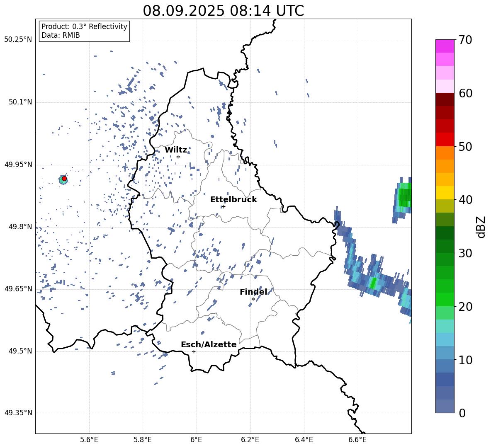491x448 pixels.
Task: Click the '08.09.2025 08:14 UTC' title
Action: point(223,11)
